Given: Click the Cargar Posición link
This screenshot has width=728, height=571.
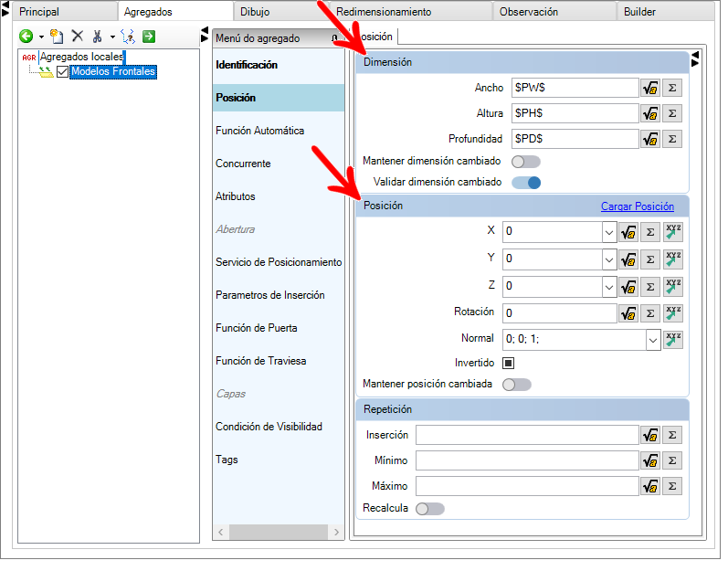Looking at the screenshot, I should (x=637, y=206).
